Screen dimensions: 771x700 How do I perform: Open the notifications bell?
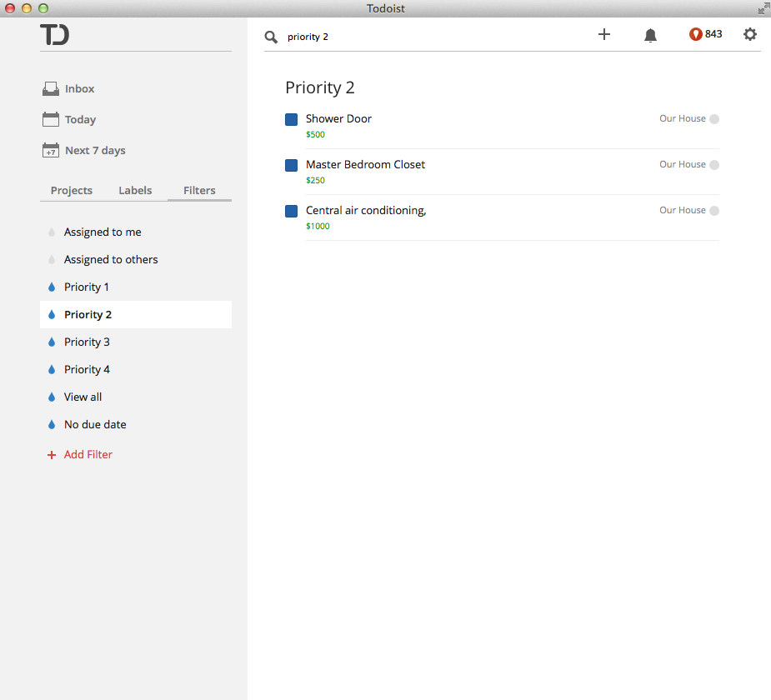[650, 35]
